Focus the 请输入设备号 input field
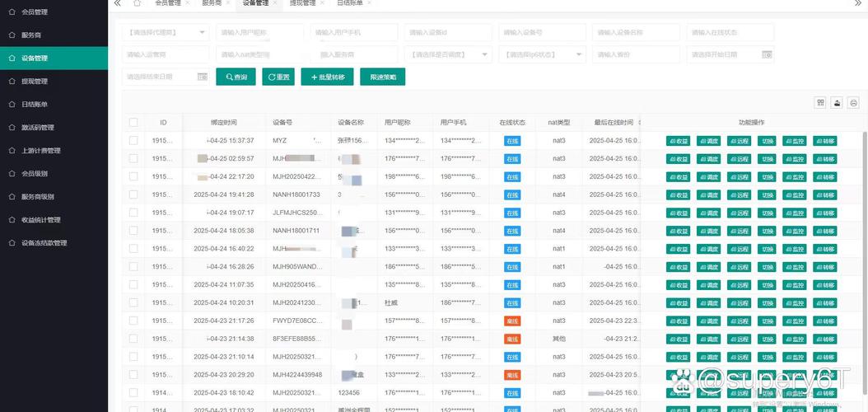The image size is (868, 412). 542,33
